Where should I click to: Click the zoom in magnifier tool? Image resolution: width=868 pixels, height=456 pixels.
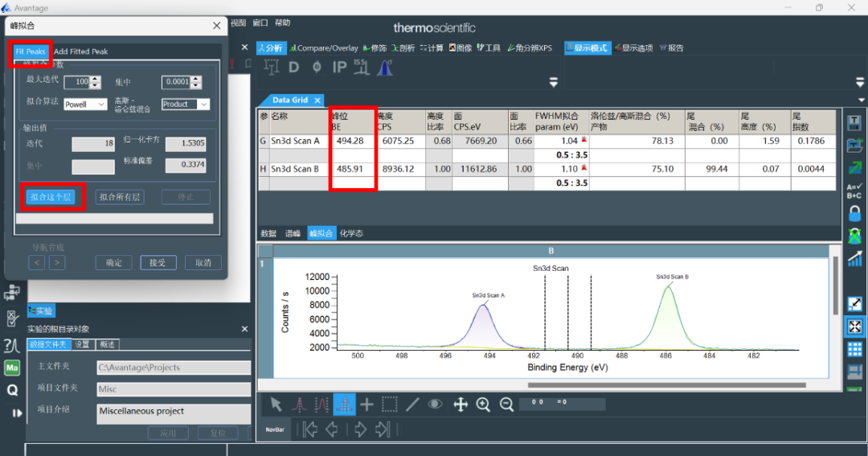(x=483, y=405)
